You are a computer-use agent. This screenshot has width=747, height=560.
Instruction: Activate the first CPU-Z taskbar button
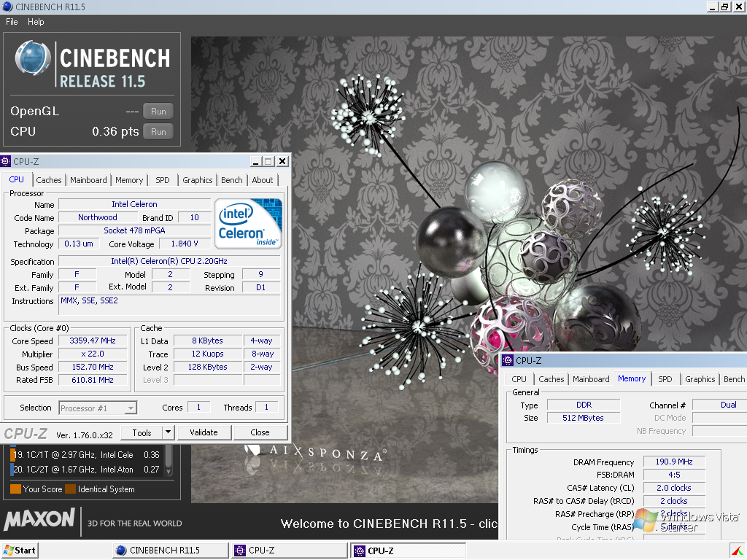pyautogui.click(x=290, y=551)
